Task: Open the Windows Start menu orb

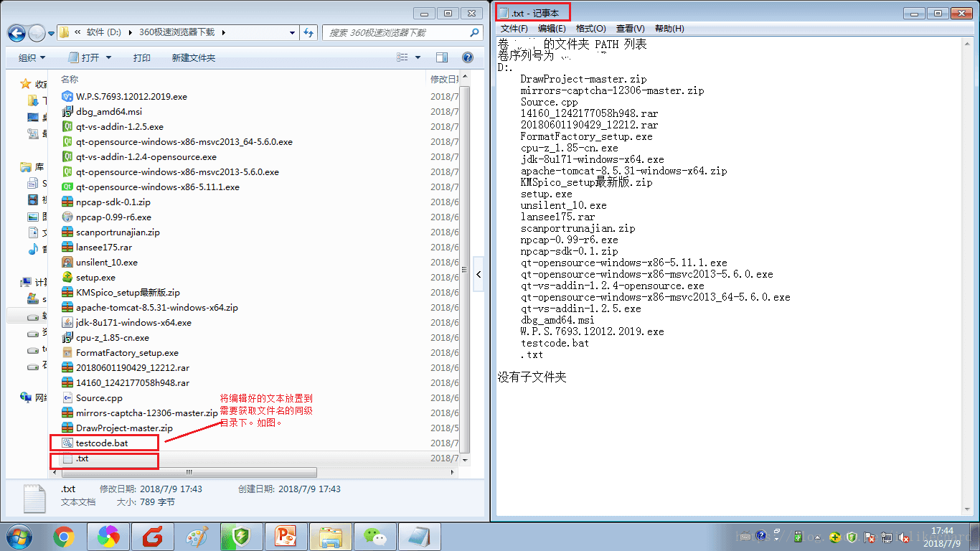Action: 18,537
